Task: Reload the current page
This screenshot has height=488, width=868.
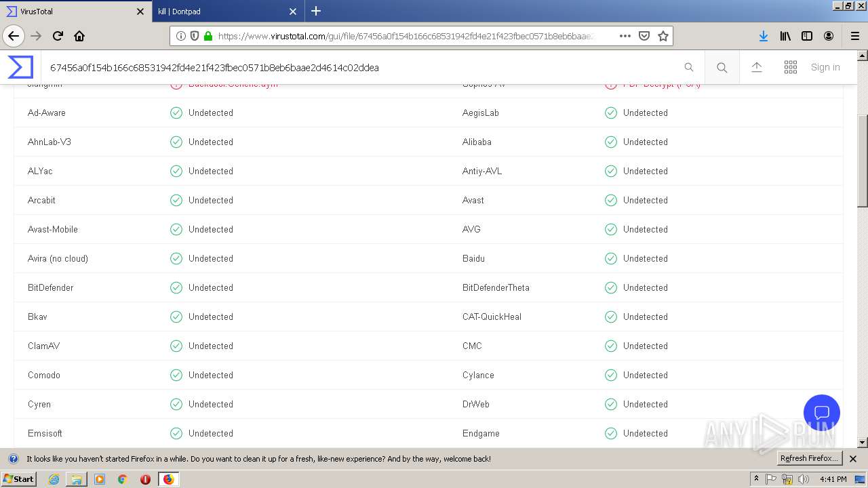Action: [x=58, y=36]
